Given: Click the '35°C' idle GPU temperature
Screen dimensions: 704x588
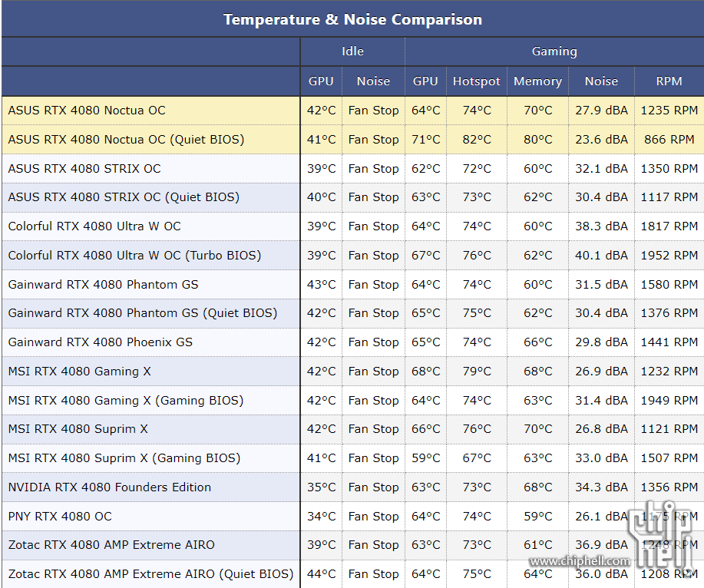Looking at the screenshot, I should [322, 487].
